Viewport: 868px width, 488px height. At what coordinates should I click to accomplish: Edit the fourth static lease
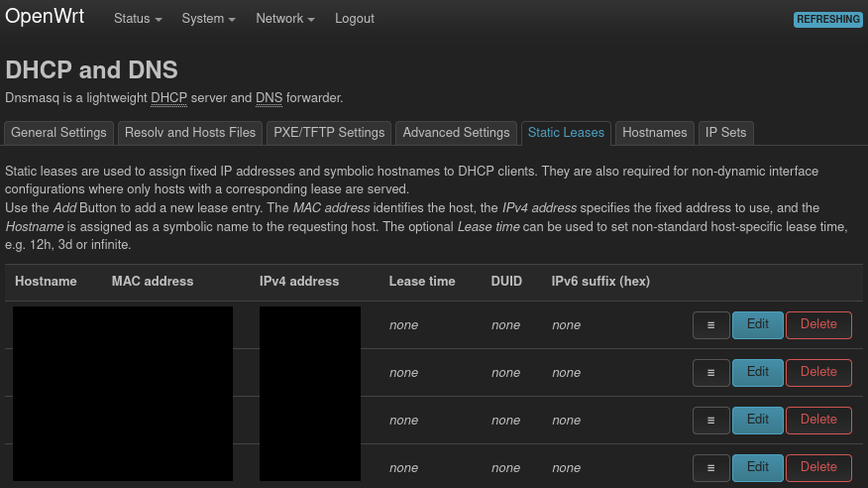point(758,468)
